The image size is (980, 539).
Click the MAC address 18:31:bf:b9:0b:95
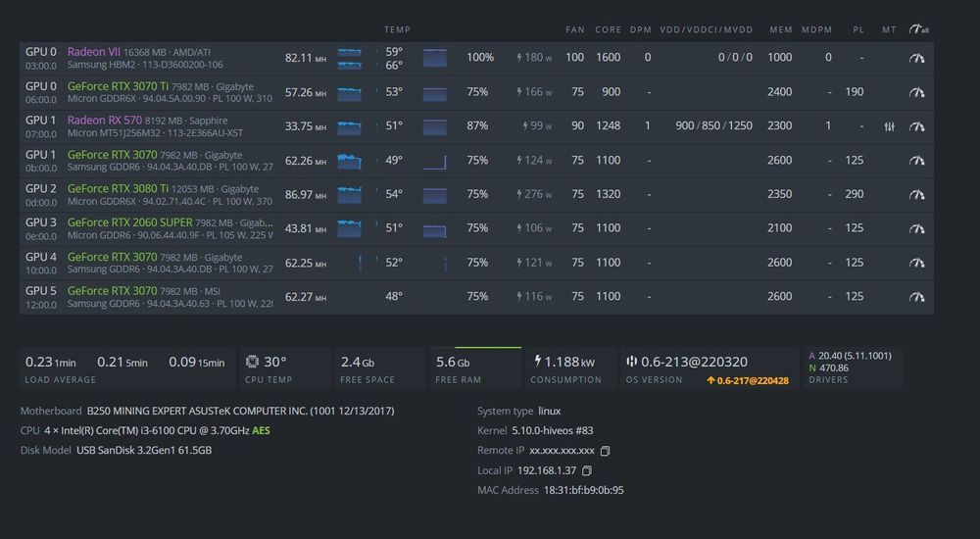click(583, 490)
